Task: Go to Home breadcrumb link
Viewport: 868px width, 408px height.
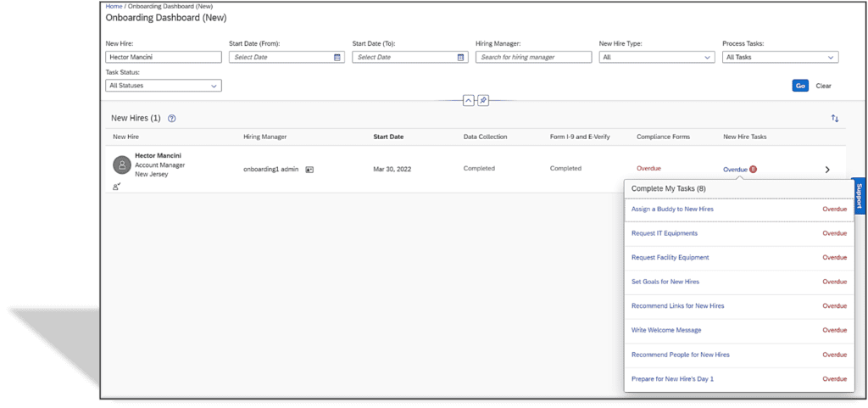Action: pos(114,7)
